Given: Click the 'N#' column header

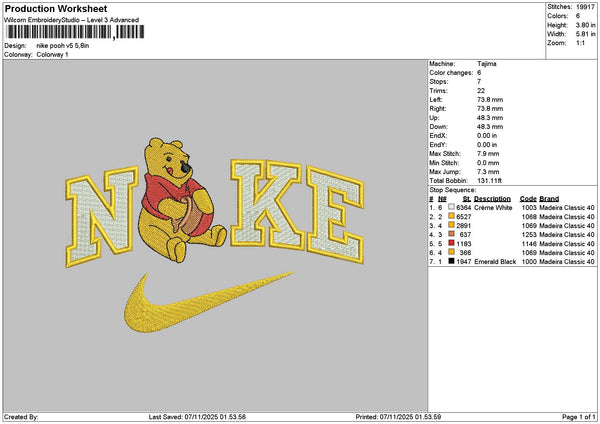Looking at the screenshot, I should [x=442, y=199].
